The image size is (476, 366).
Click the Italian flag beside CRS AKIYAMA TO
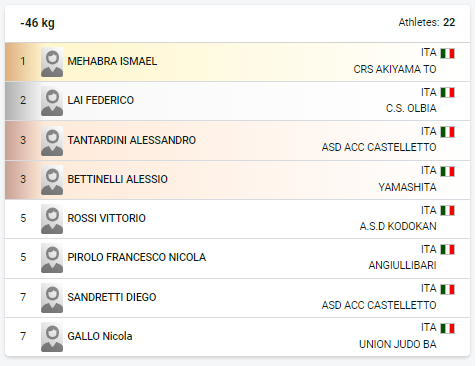click(448, 53)
